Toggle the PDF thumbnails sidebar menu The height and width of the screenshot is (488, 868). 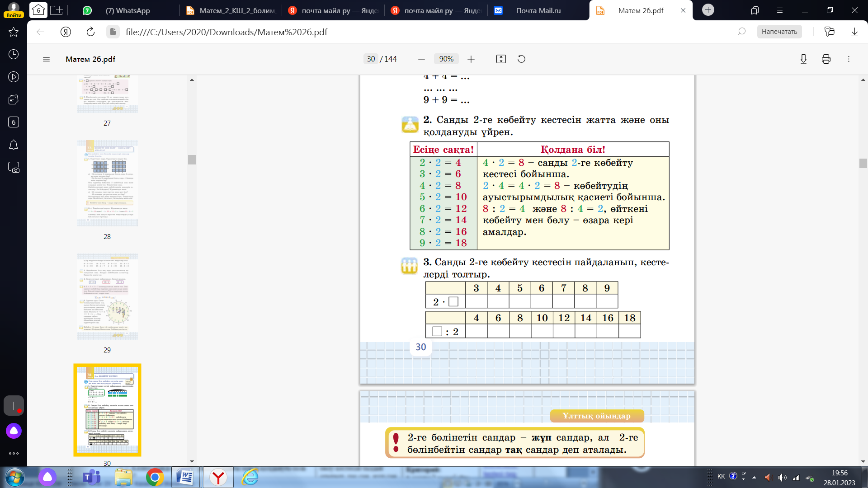(46, 59)
